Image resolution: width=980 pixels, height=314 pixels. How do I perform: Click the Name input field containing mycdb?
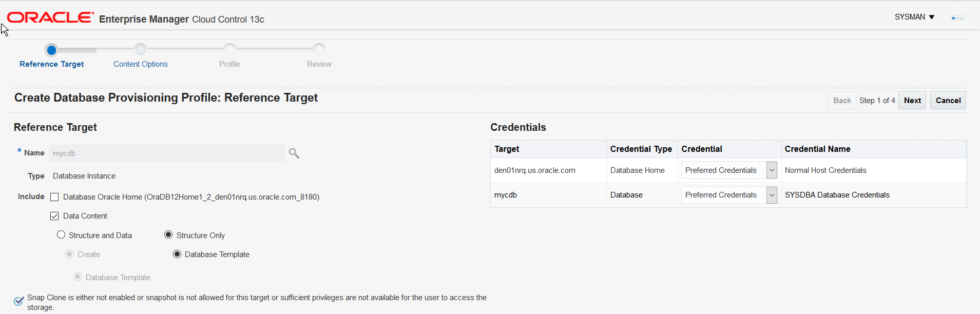(167, 153)
